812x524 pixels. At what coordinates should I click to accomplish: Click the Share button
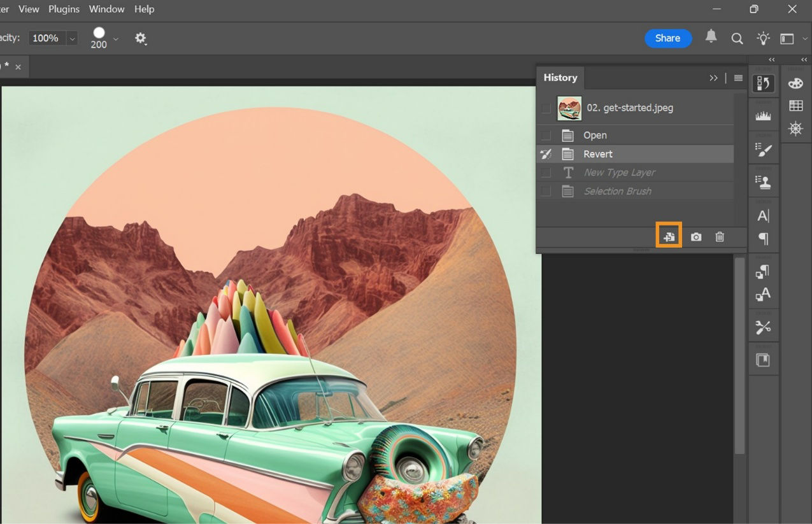667,38
